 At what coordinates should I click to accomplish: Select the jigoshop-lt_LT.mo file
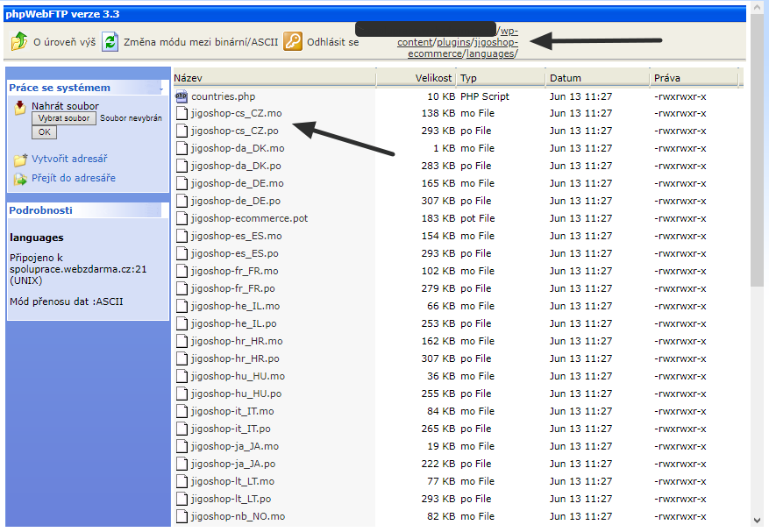pyautogui.click(x=232, y=481)
